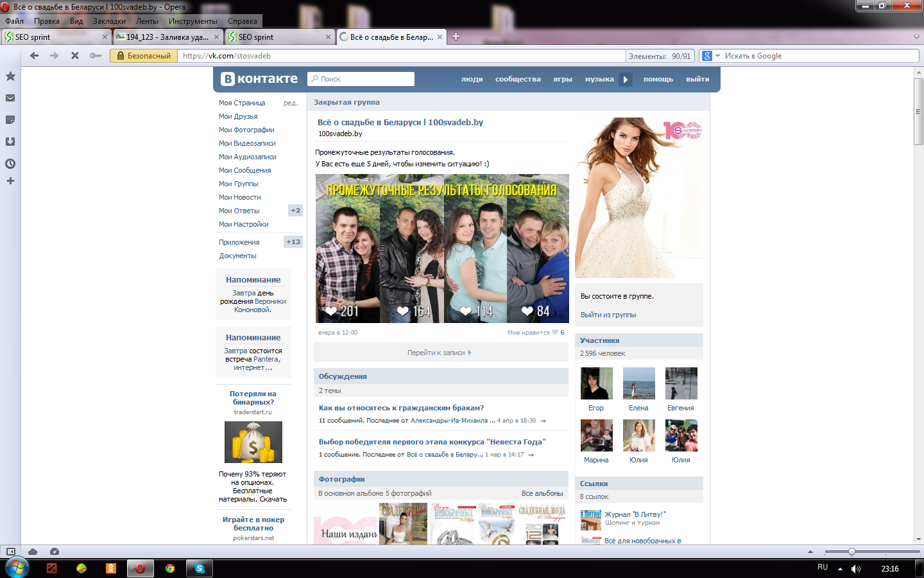Open игры in VK header
Image resolution: width=924 pixels, height=578 pixels.
563,79
